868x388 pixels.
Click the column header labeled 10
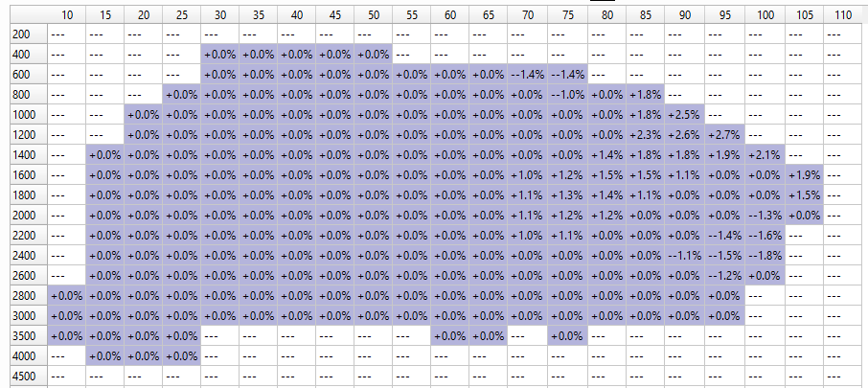(67, 15)
